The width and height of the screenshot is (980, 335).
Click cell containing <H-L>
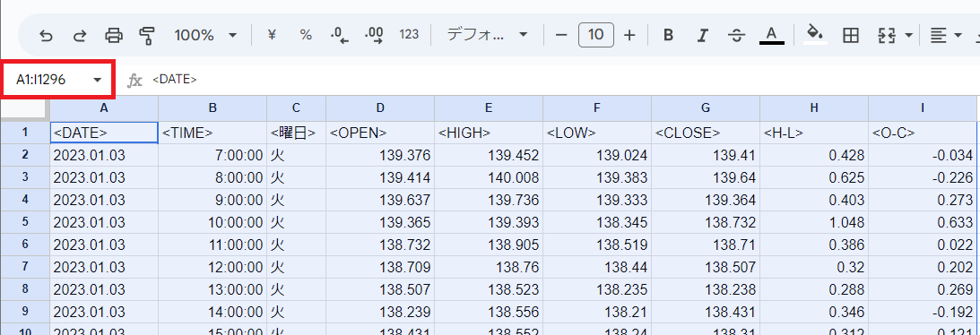point(814,133)
